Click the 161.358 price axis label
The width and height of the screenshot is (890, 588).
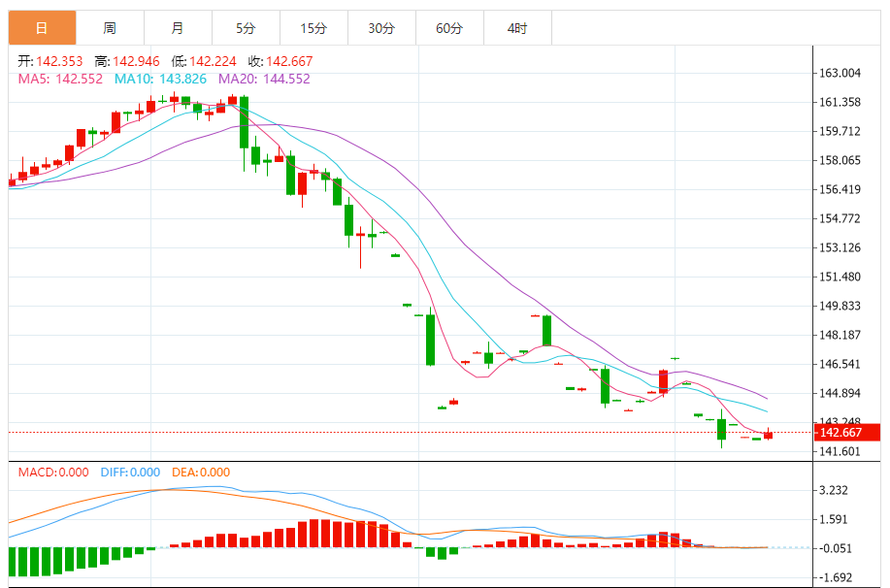coord(840,102)
